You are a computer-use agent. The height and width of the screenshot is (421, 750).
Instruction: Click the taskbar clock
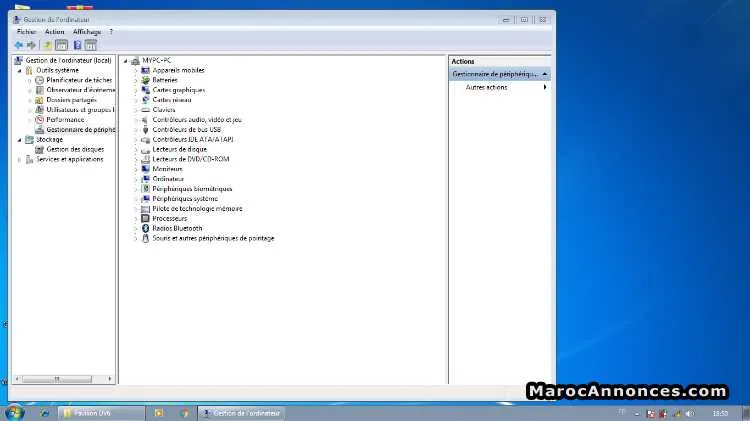tap(720, 413)
